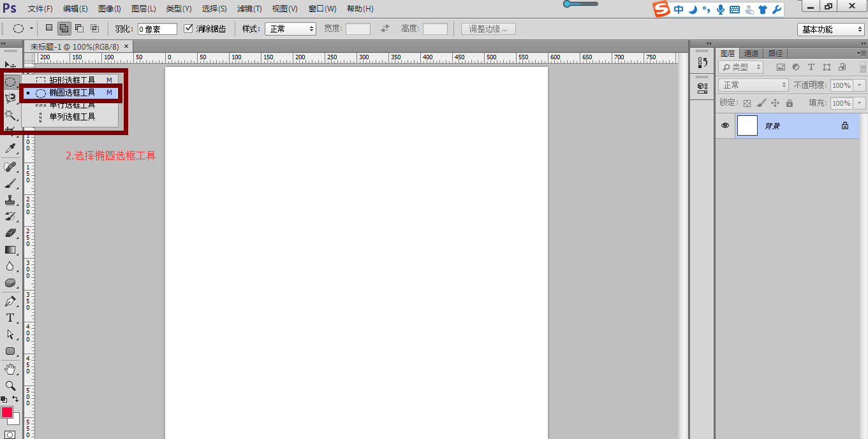Select the Zoom tool
Image resolution: width=868 pixels, height=439 pixels.
click(10, 386)
